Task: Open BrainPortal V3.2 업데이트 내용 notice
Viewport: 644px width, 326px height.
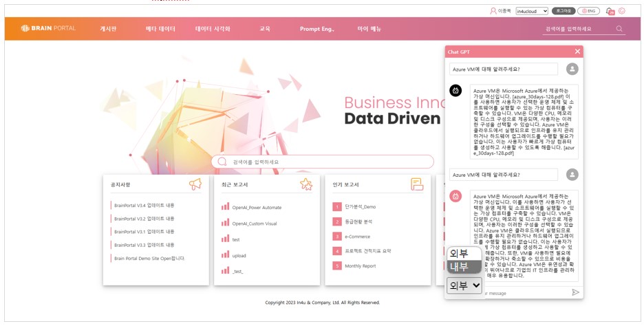Action: tap(144, 219)
